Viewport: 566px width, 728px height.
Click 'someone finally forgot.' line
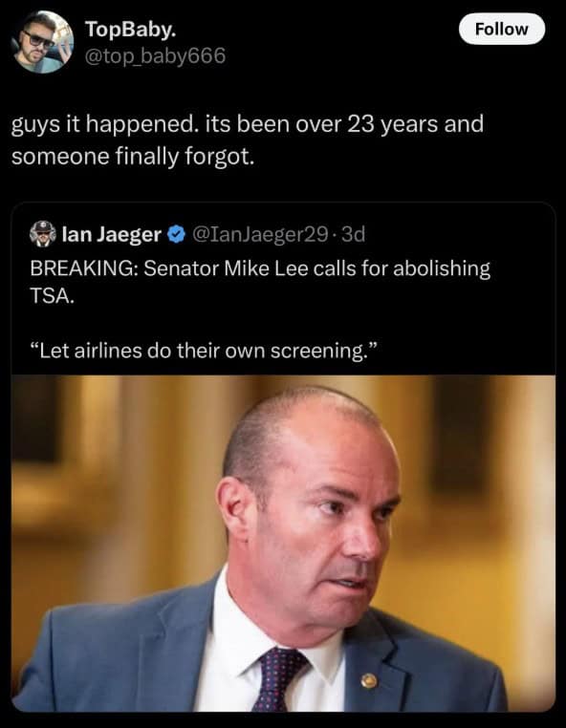(133, 157)
